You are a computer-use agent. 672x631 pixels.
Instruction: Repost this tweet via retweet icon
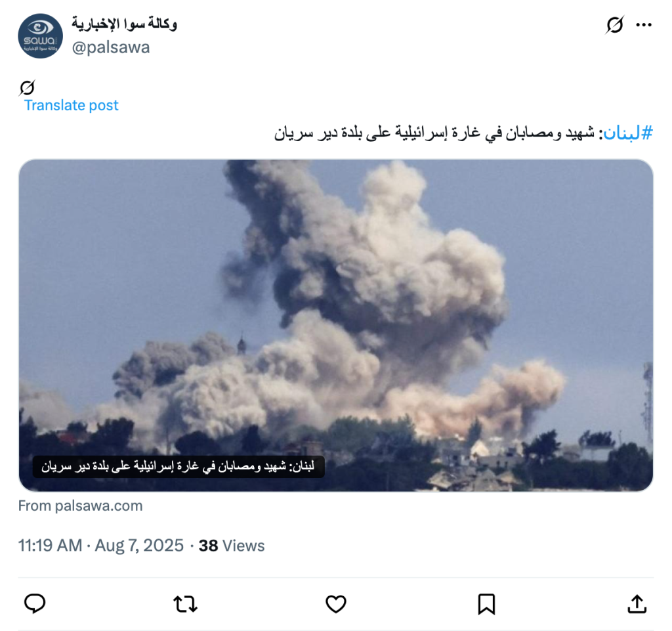pyautogui.click(x=185, y=604)
